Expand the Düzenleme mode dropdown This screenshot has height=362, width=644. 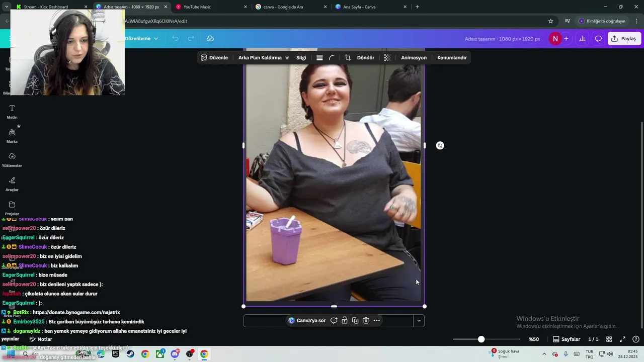pyautogui.click(x=141, y=39)
